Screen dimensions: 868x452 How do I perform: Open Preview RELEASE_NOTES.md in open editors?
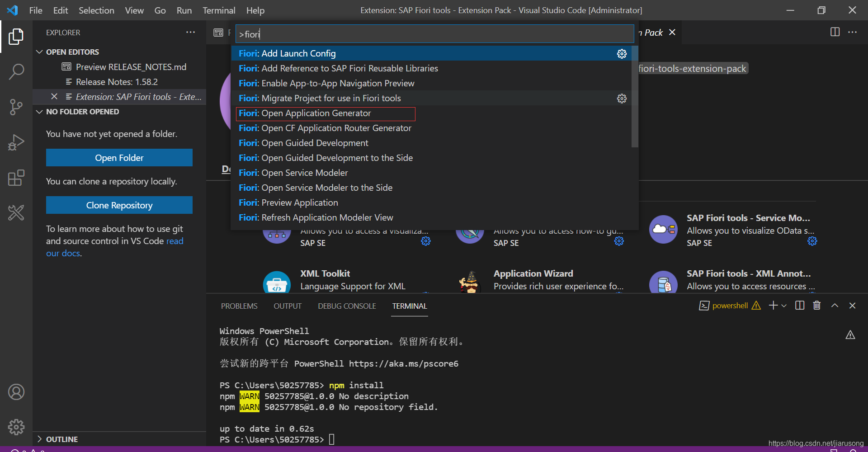pyautogui.click(x=131, y=67)
